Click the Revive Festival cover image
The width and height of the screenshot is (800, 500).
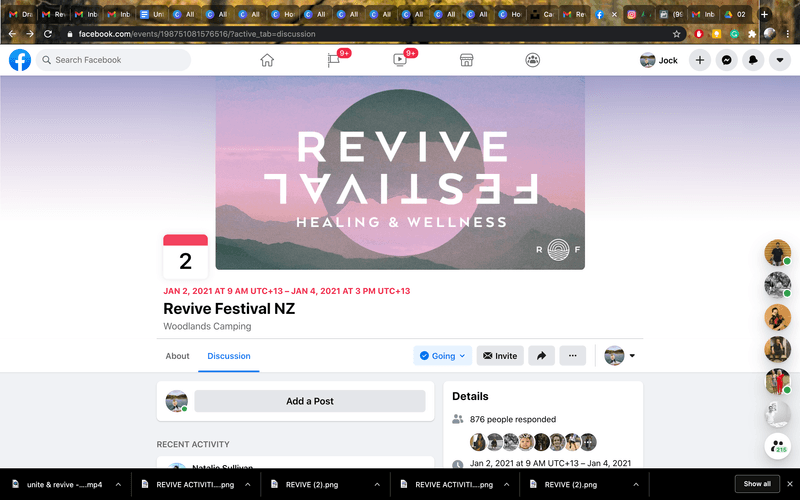pyautogui.click(x=400, y=173)
